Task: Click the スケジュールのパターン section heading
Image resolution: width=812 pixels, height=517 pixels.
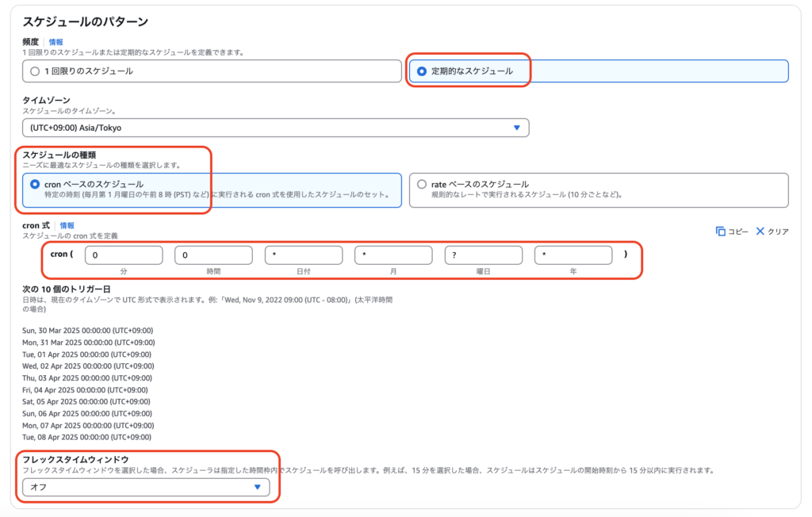Action: tap(86, 22)
